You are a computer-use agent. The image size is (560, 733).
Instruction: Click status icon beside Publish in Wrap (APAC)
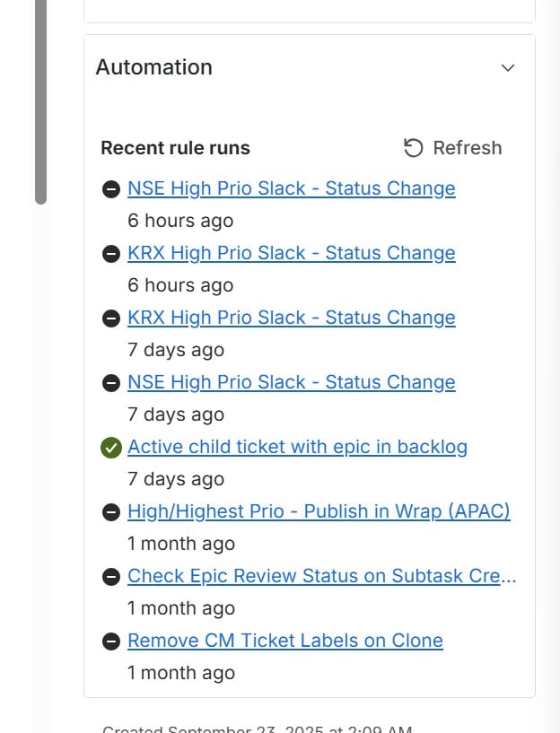pyautogui.click(x=110, y=512)
